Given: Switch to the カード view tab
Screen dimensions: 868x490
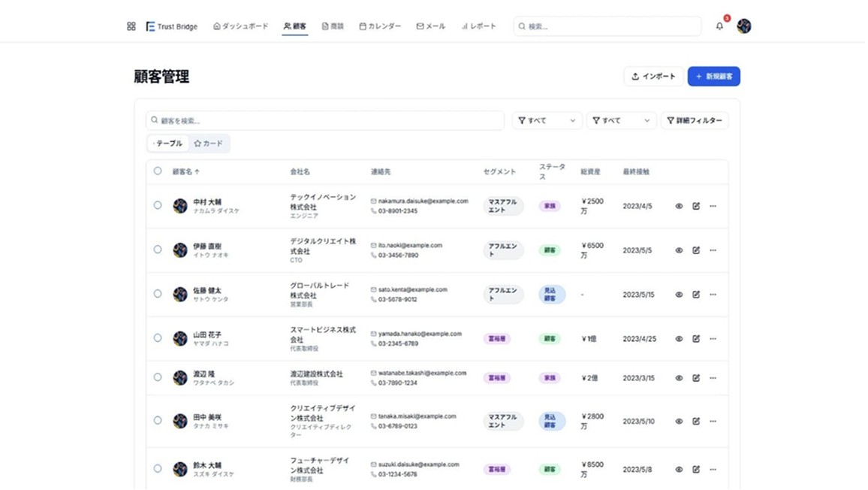Looking at the screenshot, I should click(x=209, y=144).
